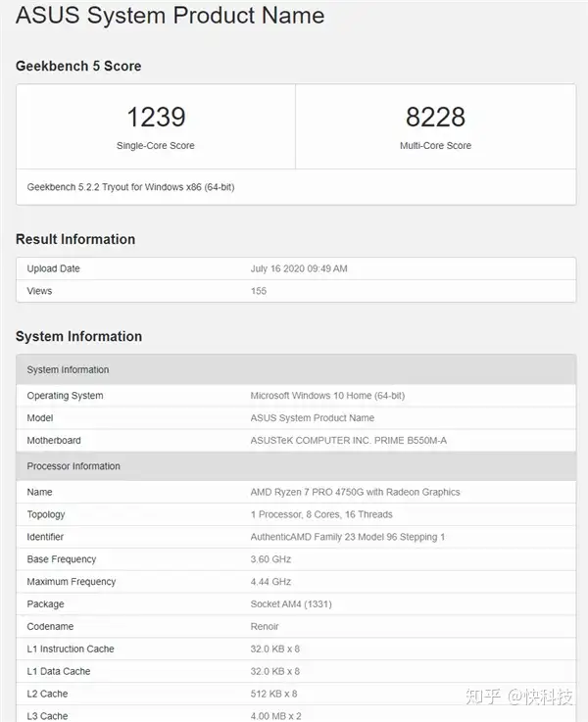Click the Motherboard label
Screen dimensions: 588x722
pyautogui.click(x=54, y=441)
